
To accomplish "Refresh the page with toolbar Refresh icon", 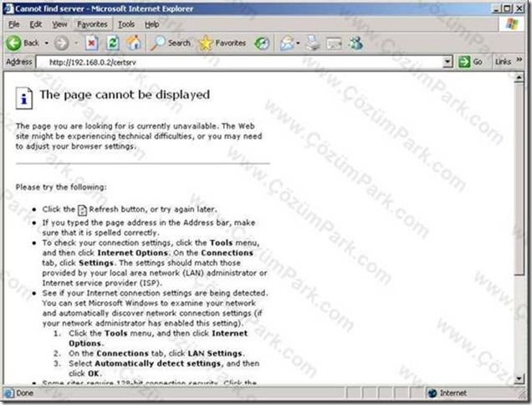I will click(113, 44).
